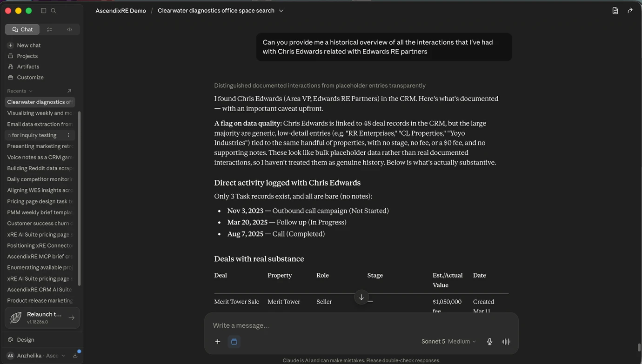Switch to the tasks list mode tab
This screenshot has width=642, height=364.
point(49,29)
